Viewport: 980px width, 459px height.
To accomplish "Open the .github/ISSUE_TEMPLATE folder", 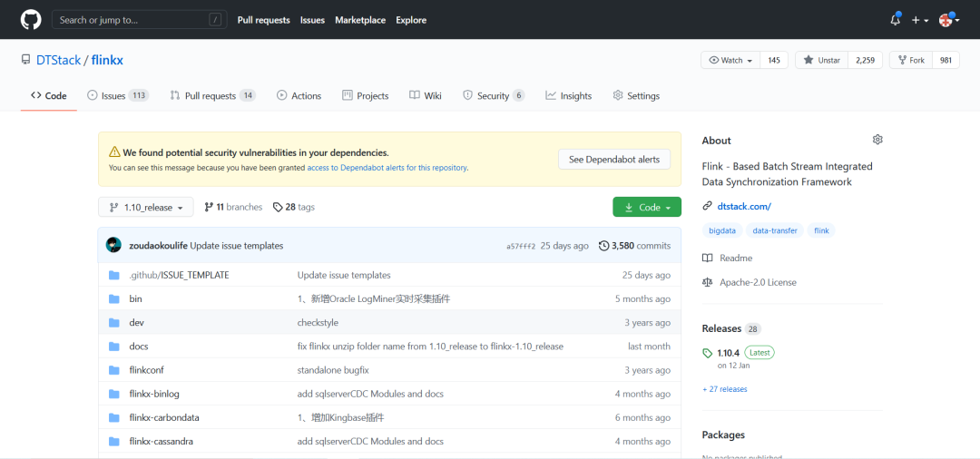I will point(179,275).
